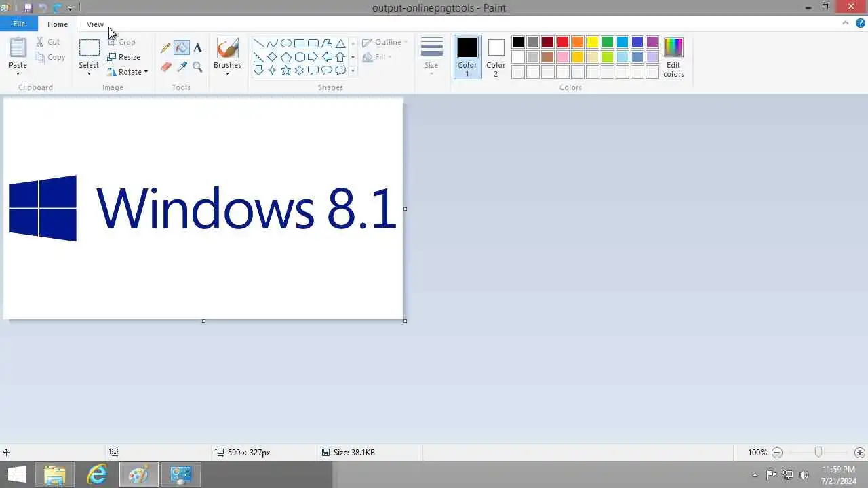Viewport: 868px width, 488px height.
Task: Click the Rectangular selection icon
Action: coord(89,48)
